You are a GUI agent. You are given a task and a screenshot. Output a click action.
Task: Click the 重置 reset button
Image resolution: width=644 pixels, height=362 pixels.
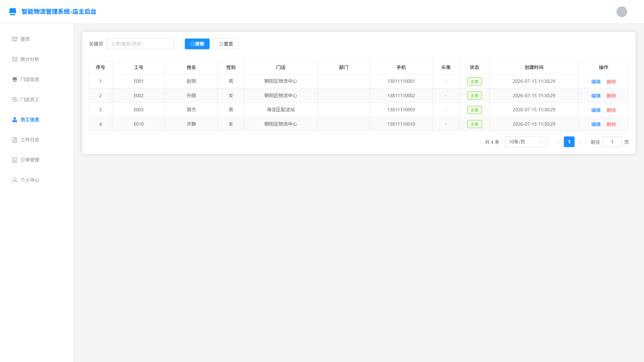226,44
